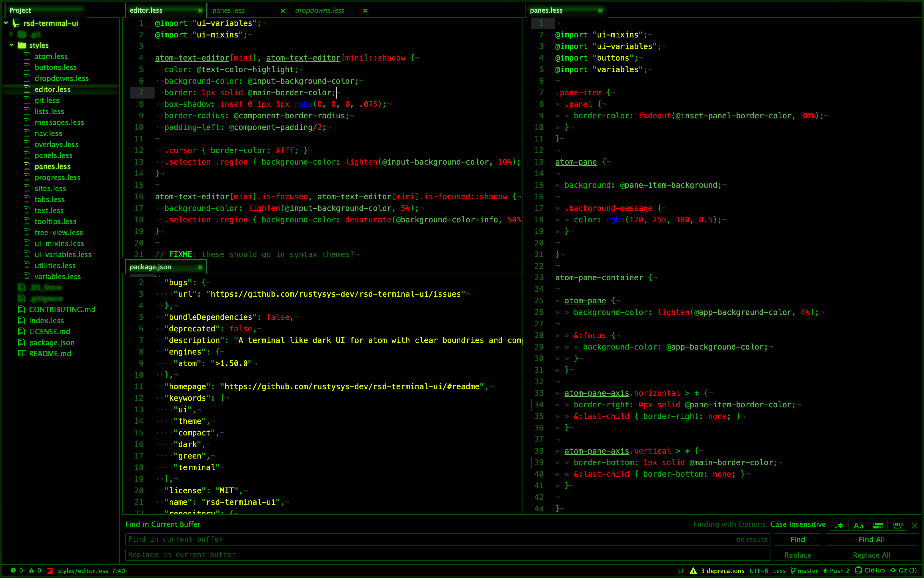Click the file icon of package.json in tree
This screenshot has width=924, height=578.
21,342
